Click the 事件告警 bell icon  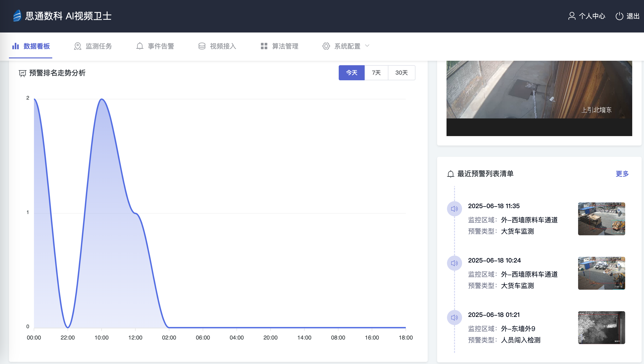140,46
